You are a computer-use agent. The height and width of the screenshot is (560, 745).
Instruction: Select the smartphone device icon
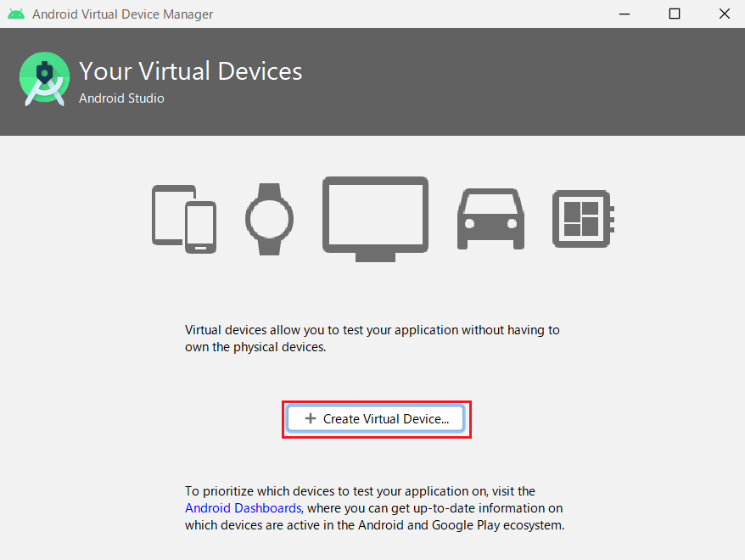click(x=200, y=227)
